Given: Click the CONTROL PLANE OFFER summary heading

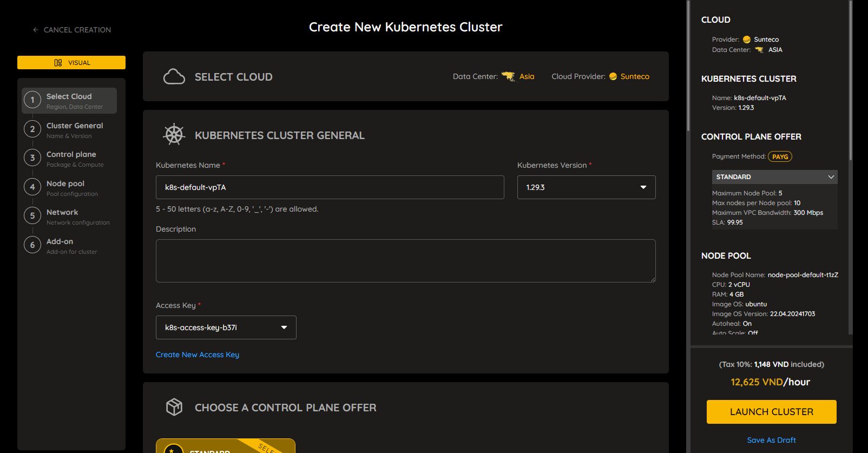Looking at the screenshot, I should [751, 137].
